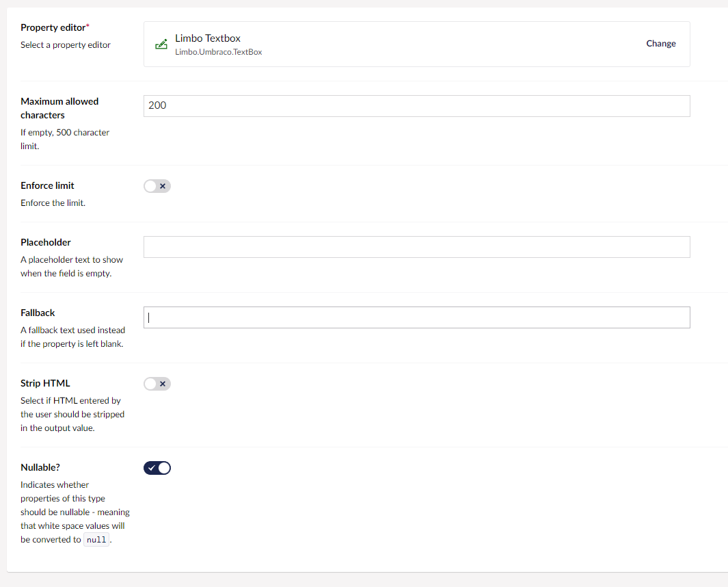
Task: Click the 'Select a property editor' description
Action: click(66, 44)
